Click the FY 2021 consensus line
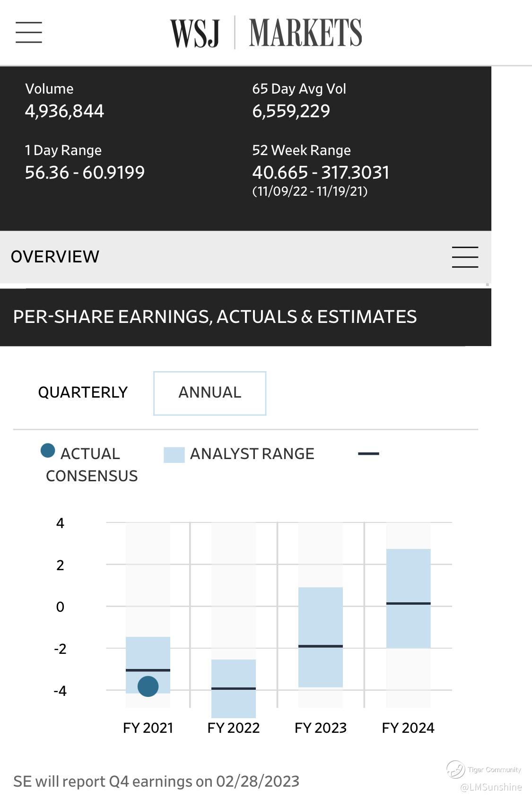Viewport: 532px width, 799px height. point(148,670)
